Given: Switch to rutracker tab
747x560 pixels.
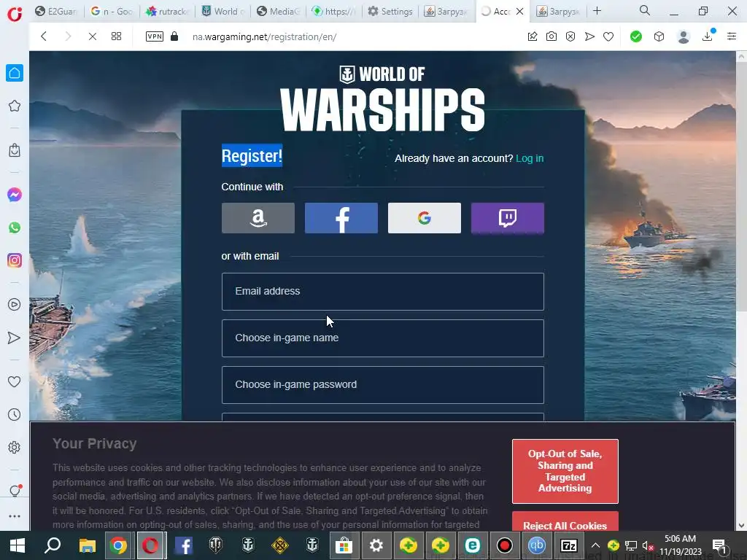Looking at the screenshot, I should [x=168, y=11].
